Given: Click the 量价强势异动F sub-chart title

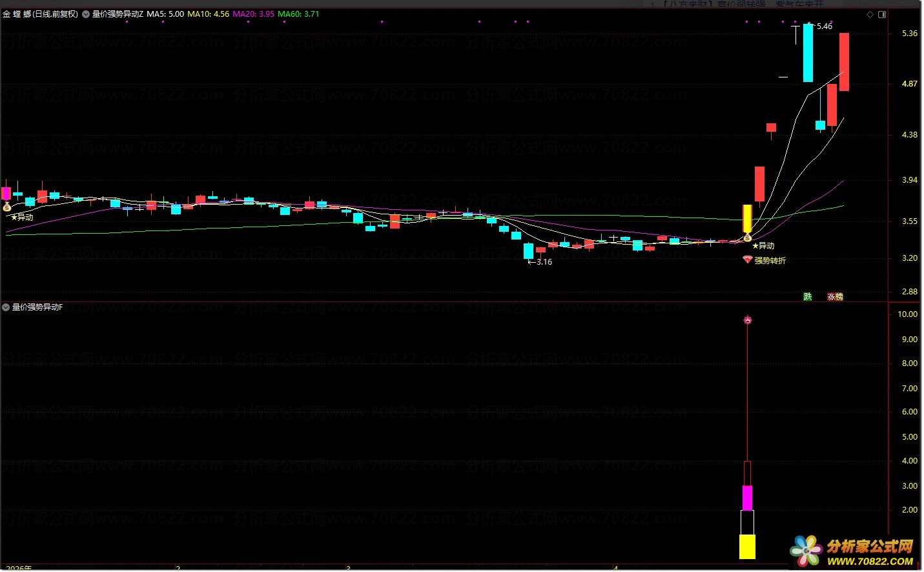Looking at the screenshot, I should [x=37, y=307].
